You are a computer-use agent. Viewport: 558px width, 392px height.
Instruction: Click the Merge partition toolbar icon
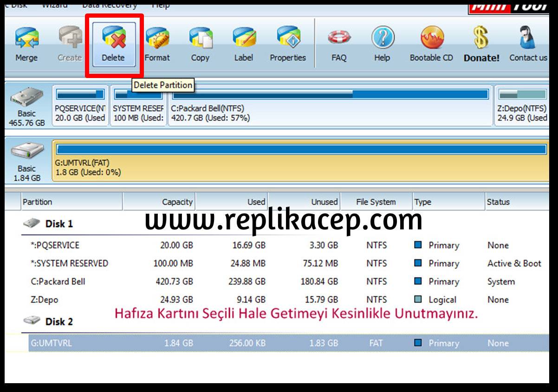coord(26,44)
